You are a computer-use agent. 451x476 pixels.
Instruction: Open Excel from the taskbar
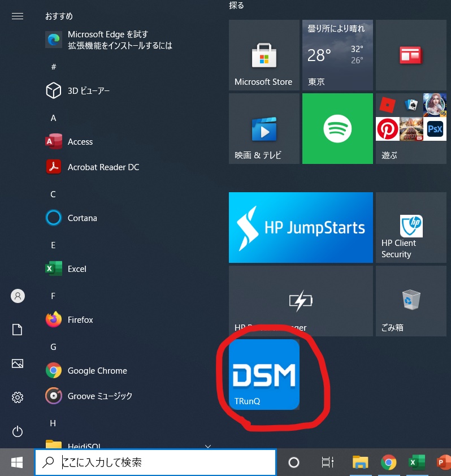coord(417,462)
